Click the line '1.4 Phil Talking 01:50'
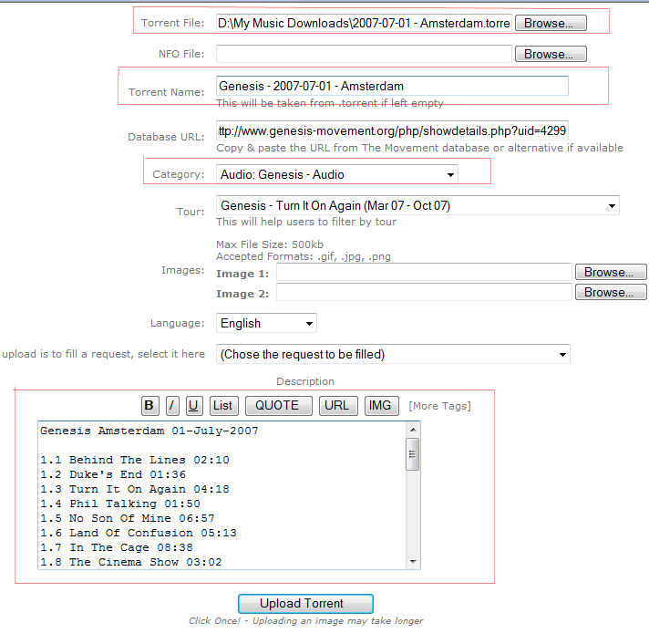649x644 pixels. pos(120,504)
